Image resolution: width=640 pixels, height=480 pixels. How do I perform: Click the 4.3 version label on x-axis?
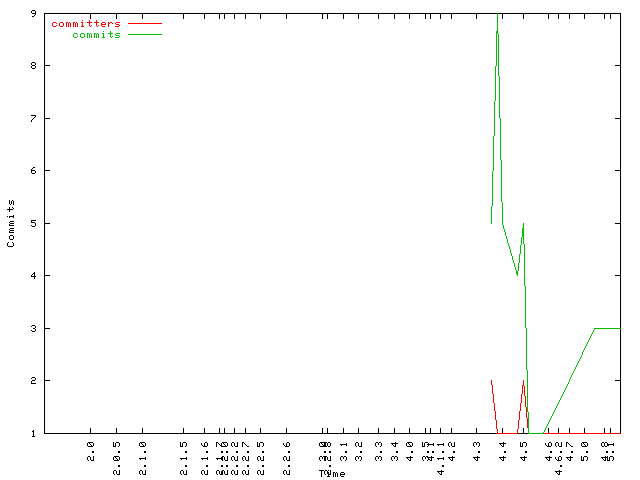(x=478, y=452)
